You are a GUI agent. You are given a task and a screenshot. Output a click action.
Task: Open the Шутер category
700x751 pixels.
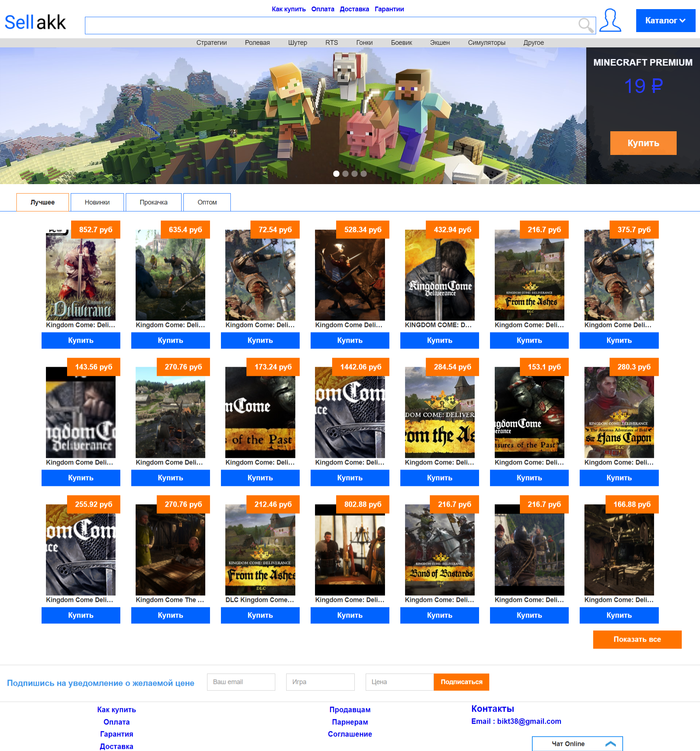[297, 43]
